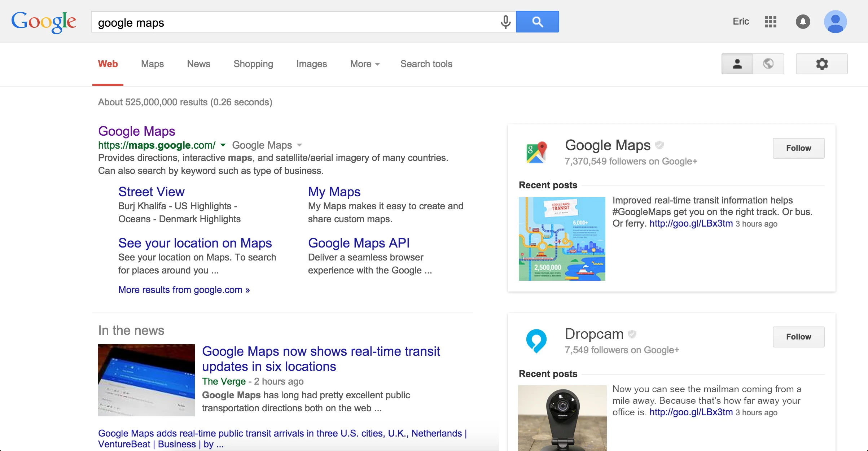Click '7,370,549 followers on Google+' text
The image size is (868, 451).
tap(631, 161)
